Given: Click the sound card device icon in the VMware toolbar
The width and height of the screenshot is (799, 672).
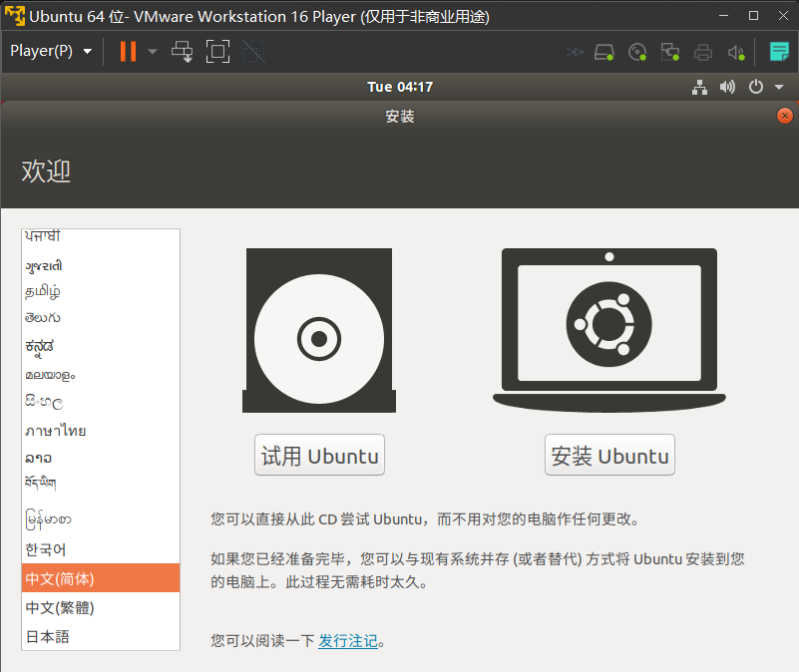Looking at the screenshot, I should [x=736, y=52].
